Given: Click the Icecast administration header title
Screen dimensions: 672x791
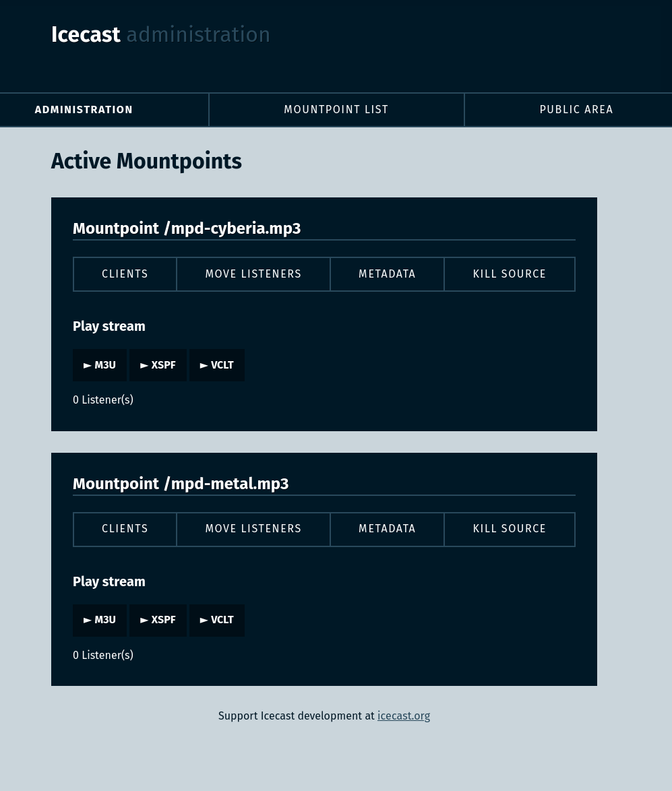Looking at the screenshot, I should click(160, 34).
